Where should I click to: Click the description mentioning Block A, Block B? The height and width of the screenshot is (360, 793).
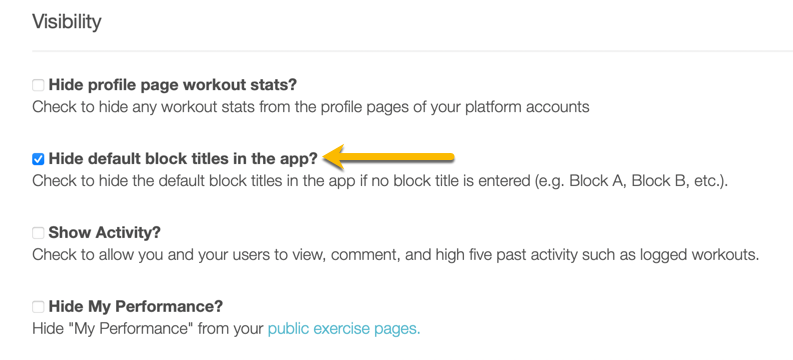pos(380,181)
